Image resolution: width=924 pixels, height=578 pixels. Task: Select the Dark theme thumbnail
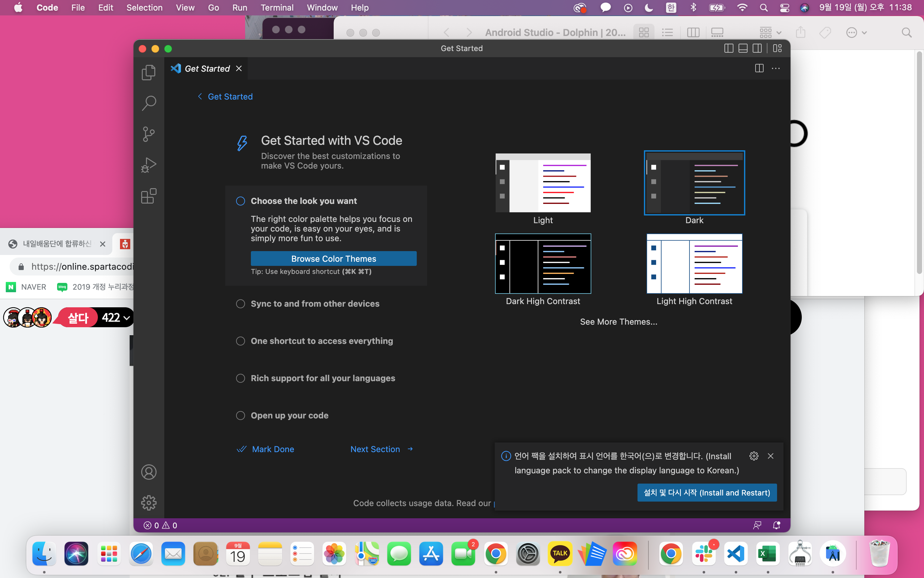click(694, 183)
